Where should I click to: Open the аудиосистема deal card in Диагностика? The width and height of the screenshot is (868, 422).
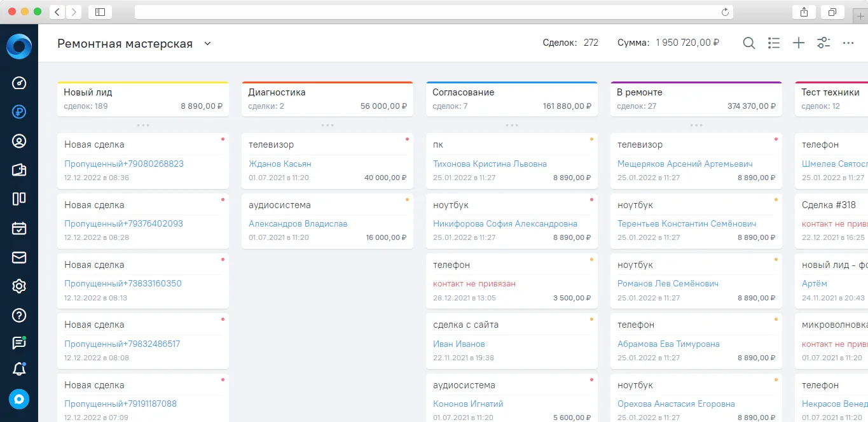pos(327,221)
